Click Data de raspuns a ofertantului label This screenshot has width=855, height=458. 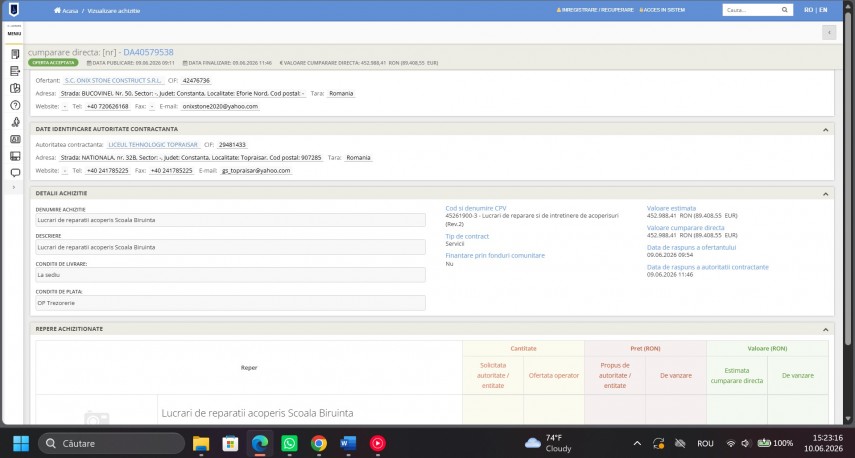pos(691,248)
